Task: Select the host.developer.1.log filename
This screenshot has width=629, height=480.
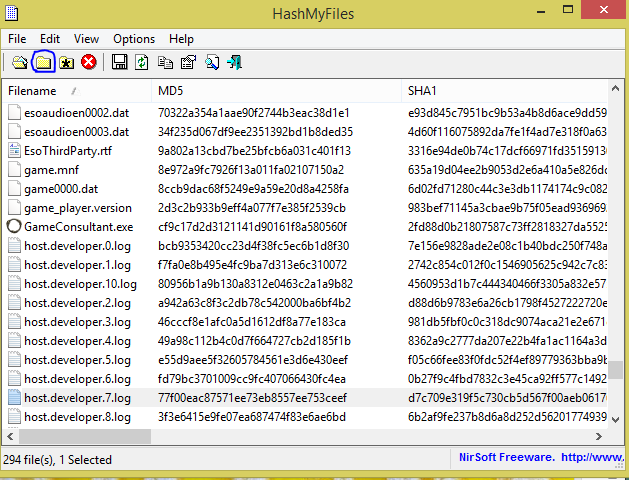Action: 77,265
